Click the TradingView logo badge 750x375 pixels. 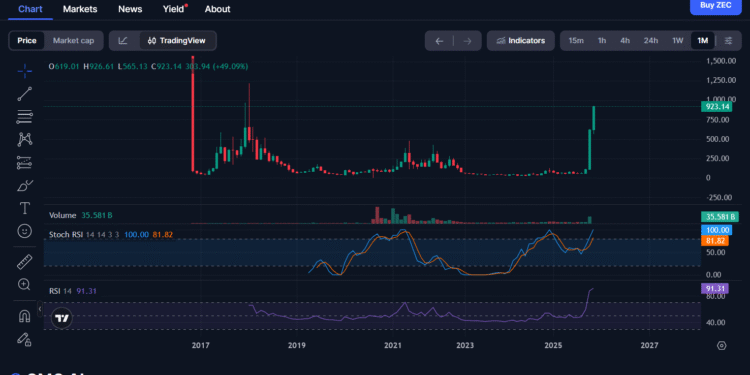click(x=61, y=318)
